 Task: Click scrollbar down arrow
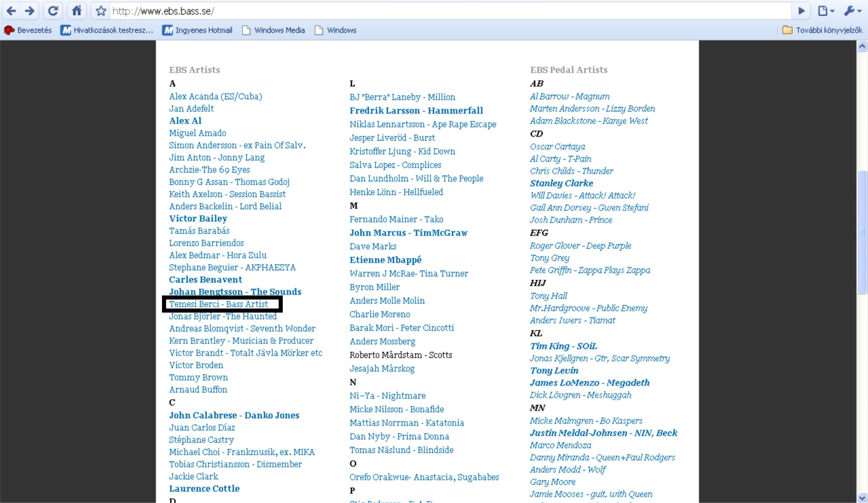coord(862,497)
